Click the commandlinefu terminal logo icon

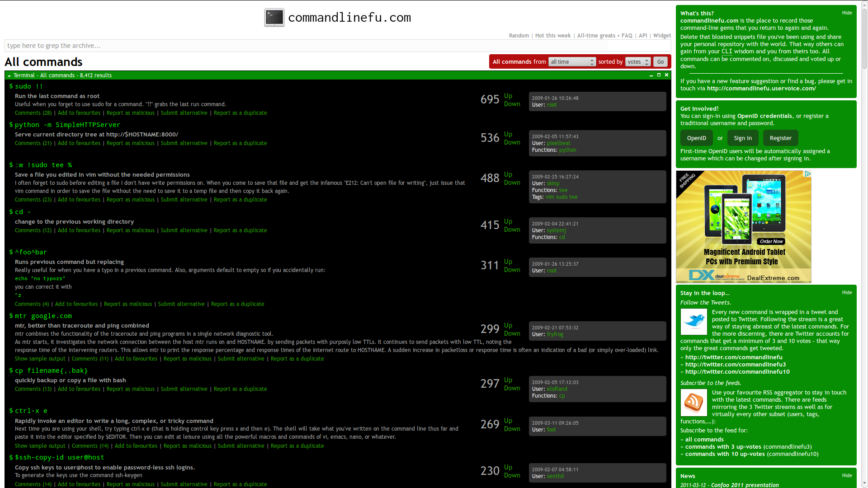pyautogui.click(x=274, y=18)
